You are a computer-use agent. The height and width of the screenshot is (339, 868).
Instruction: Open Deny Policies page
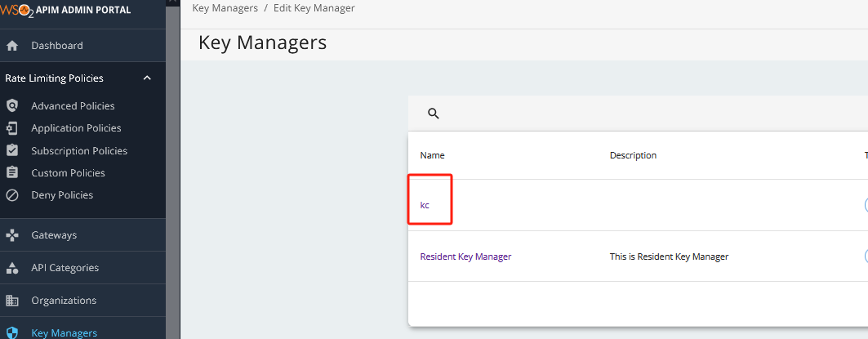[62, 195]
